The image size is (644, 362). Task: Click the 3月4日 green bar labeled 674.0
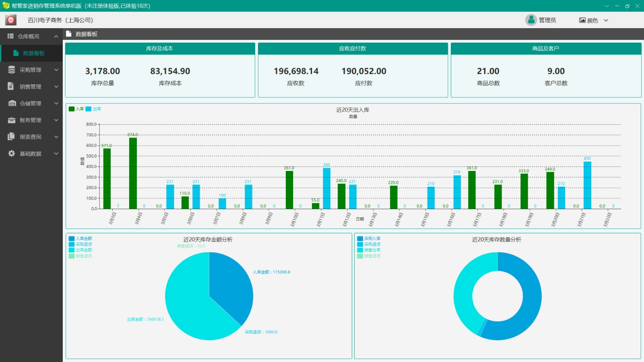[x=133, y=173]
